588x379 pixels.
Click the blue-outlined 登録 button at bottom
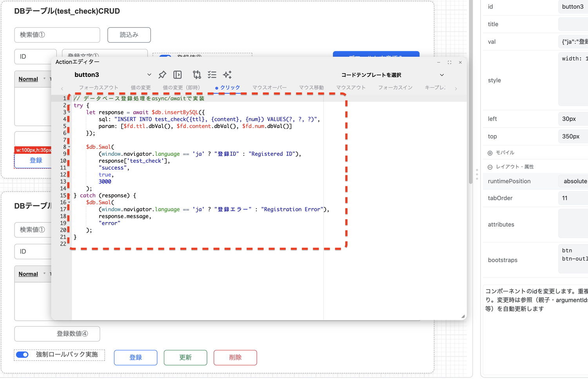136,357
